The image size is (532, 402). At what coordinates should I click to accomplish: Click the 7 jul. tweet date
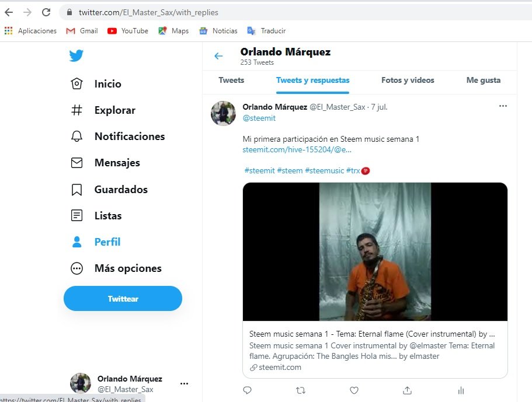pos(379,107)
